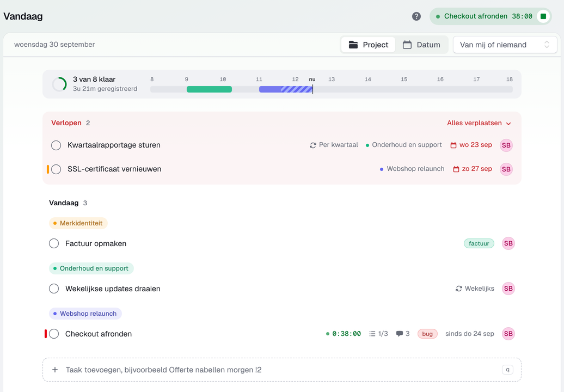Screen dimensions: 564x392
Task: Switch grouping to Datum
Action: (x=421, y=45)
